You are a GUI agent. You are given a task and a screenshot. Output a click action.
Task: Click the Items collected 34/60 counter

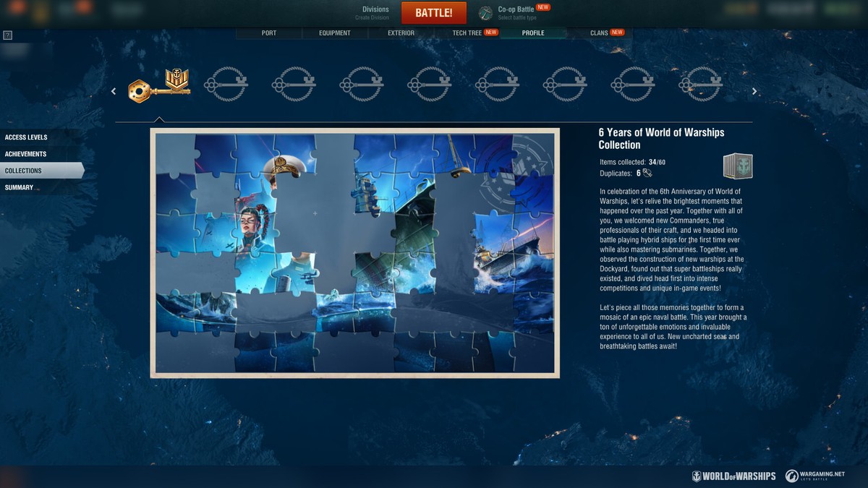click(633, 162)
